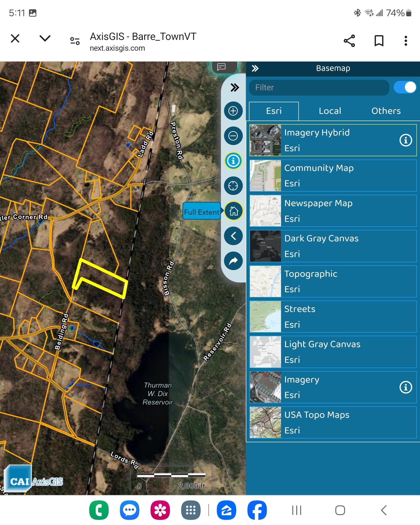Minimize the custom tab with down chevron

point(45,38)
